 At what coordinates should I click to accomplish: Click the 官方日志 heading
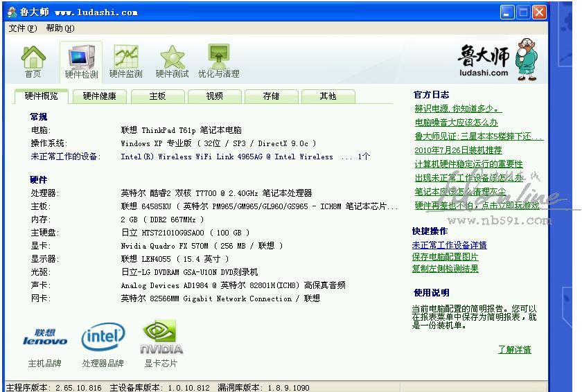pyautogui.click(x=431, y=95)
